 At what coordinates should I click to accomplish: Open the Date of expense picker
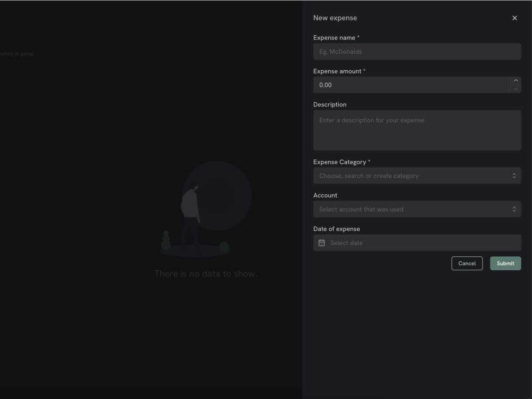click(417, 243)
